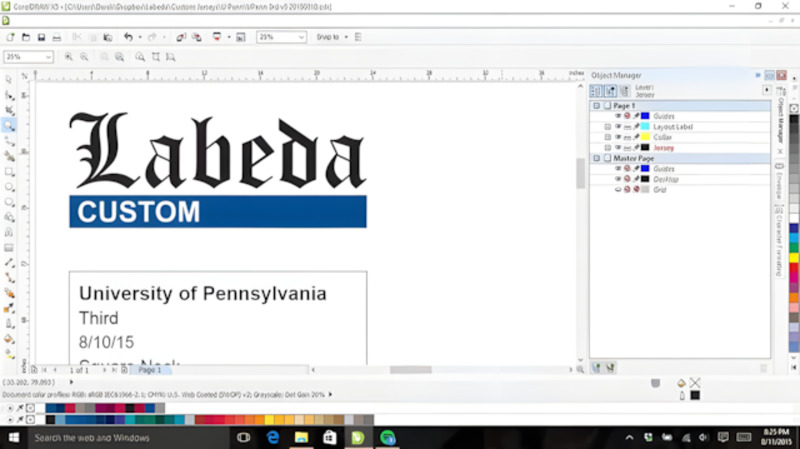Click the New document icon
Viewport: 800px width, 449px height.
pyautogui.click(x=10, y=37)
